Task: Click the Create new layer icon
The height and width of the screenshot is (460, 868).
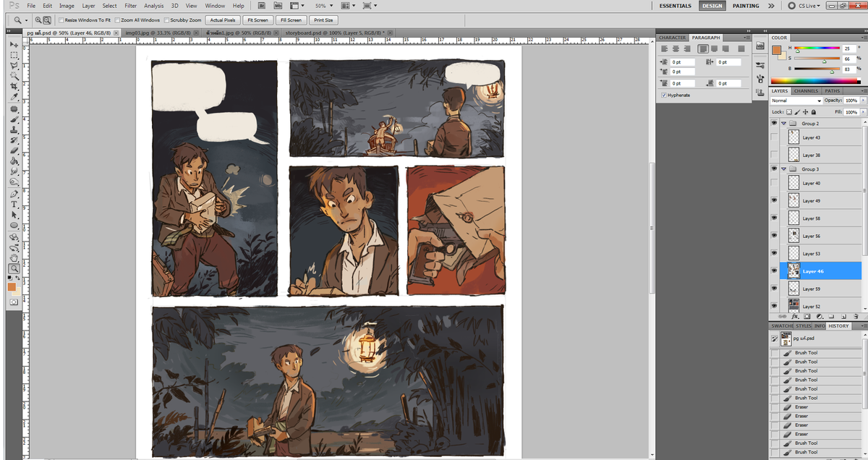Action: point(844,317)
